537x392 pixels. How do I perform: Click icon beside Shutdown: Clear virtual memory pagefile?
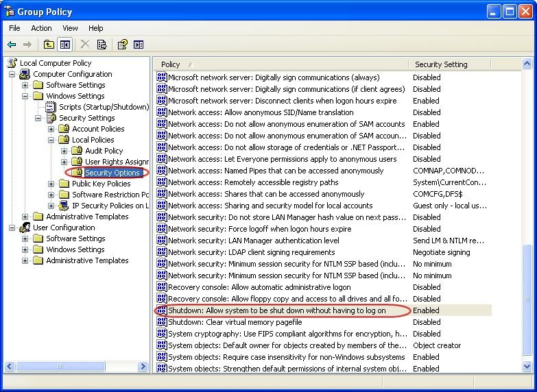click(x=162, y=322)
